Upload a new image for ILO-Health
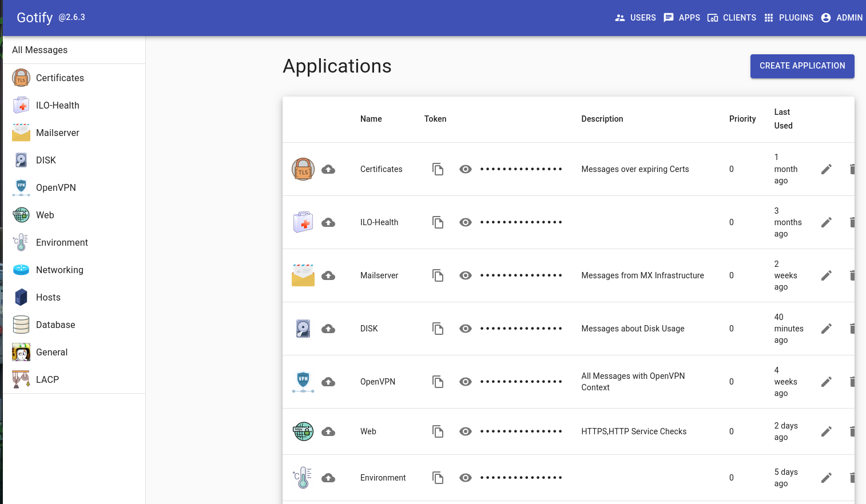The width and height of the screenshot is (866, 504). (x=328, y=222)
